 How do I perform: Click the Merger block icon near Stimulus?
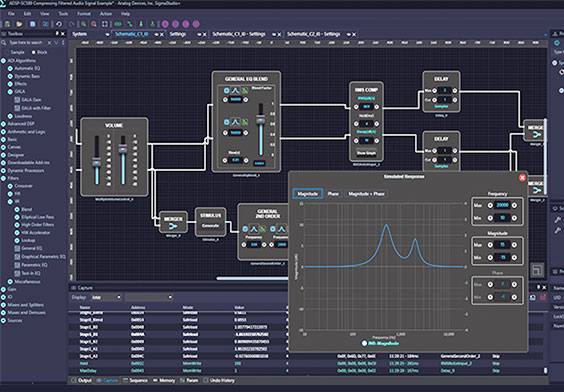(x=173, y=226)
